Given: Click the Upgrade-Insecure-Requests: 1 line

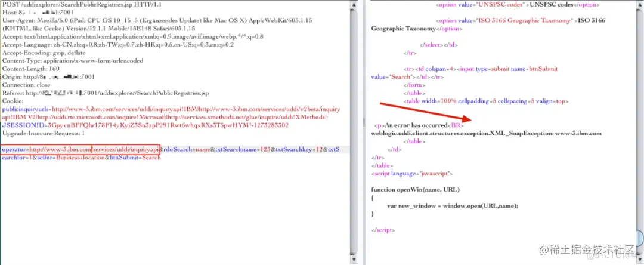Looking at the screenshot, I should 43,133.
